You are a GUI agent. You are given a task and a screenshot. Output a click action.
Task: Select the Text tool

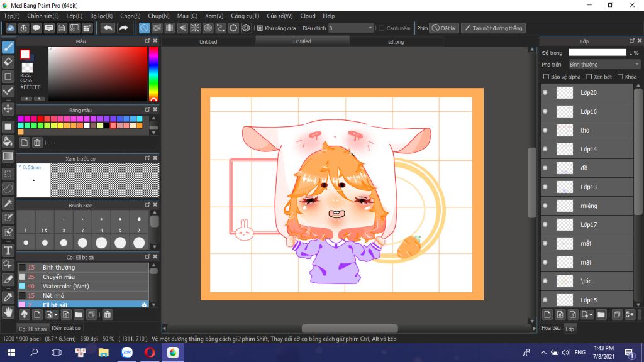[8, 250]
